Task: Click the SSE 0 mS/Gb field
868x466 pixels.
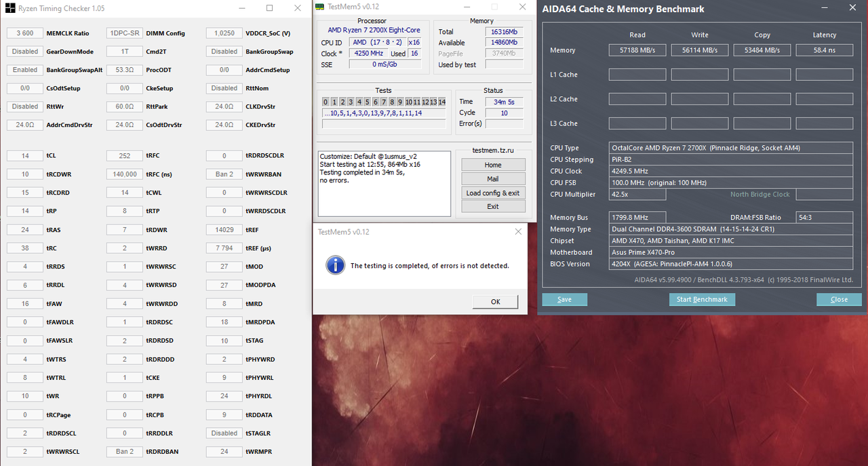Action: point(384,64)
